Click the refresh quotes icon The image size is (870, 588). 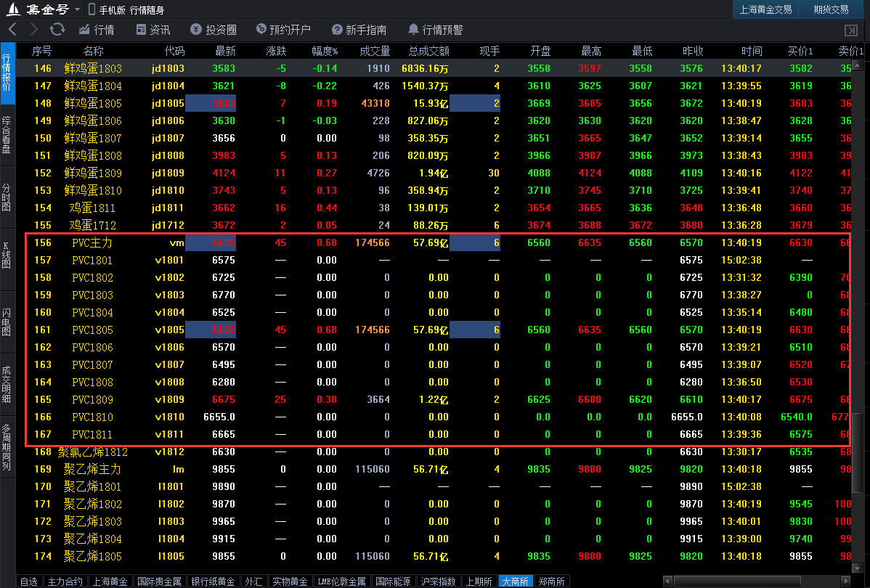click(57, 30)
